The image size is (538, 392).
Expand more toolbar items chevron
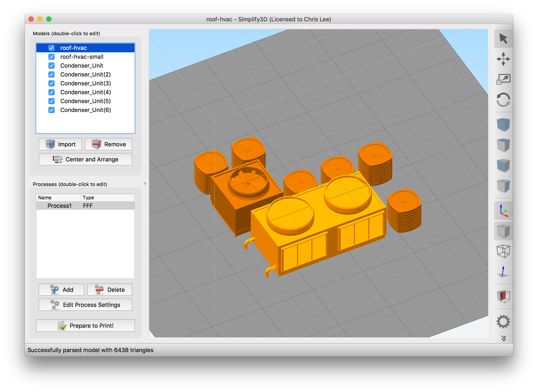point(503,338)
